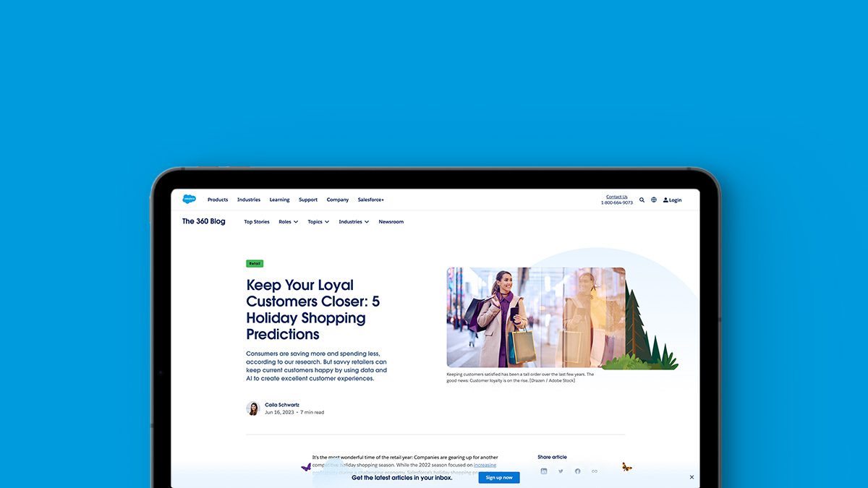Viewport: 868px width, 488px height.
Task: Open the search magnifier icon
Action: pyautogui.click(x=642, y=200)
